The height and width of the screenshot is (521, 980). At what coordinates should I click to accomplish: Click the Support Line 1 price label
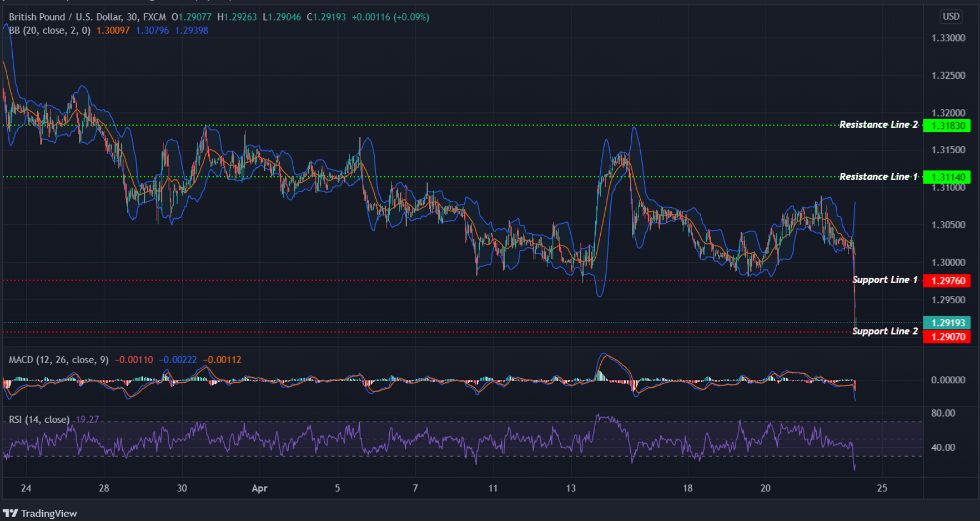click(947, 280)
